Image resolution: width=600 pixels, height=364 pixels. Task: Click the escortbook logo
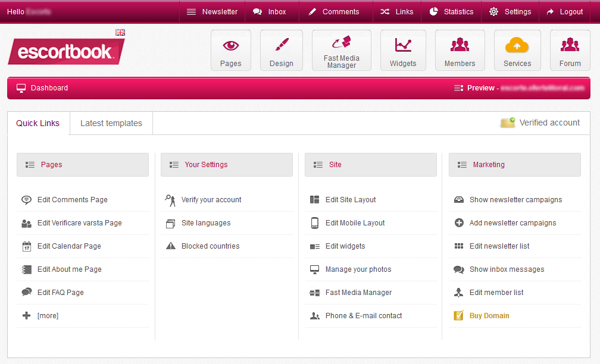point(65,52)
